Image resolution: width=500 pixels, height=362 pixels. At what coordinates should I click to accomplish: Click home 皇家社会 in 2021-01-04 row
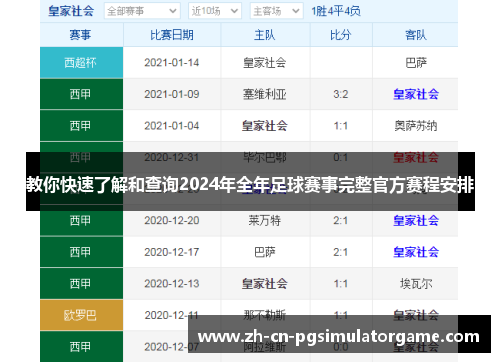pos(265,126)
